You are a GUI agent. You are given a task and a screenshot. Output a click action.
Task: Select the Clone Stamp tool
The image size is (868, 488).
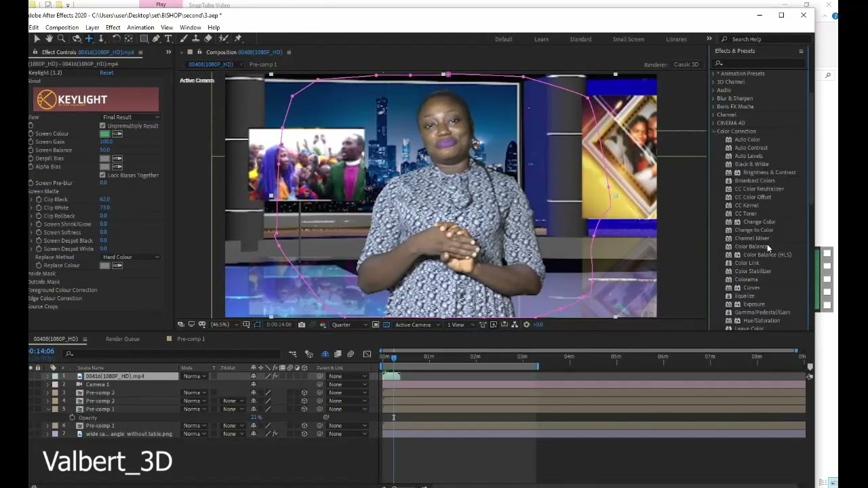(196, 39)
